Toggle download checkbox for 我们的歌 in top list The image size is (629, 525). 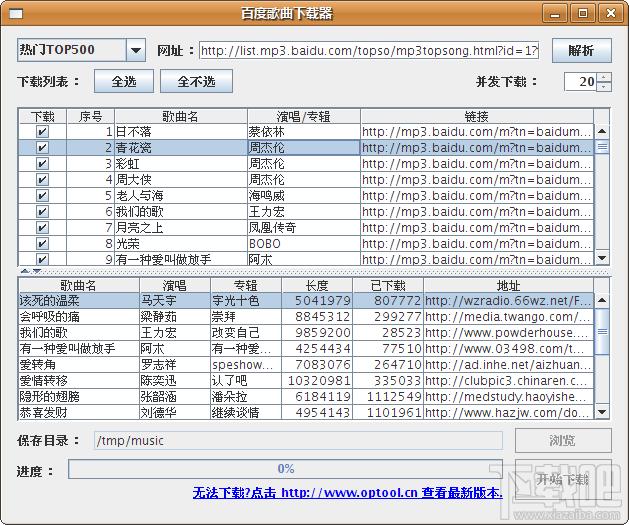coord(42,212)
